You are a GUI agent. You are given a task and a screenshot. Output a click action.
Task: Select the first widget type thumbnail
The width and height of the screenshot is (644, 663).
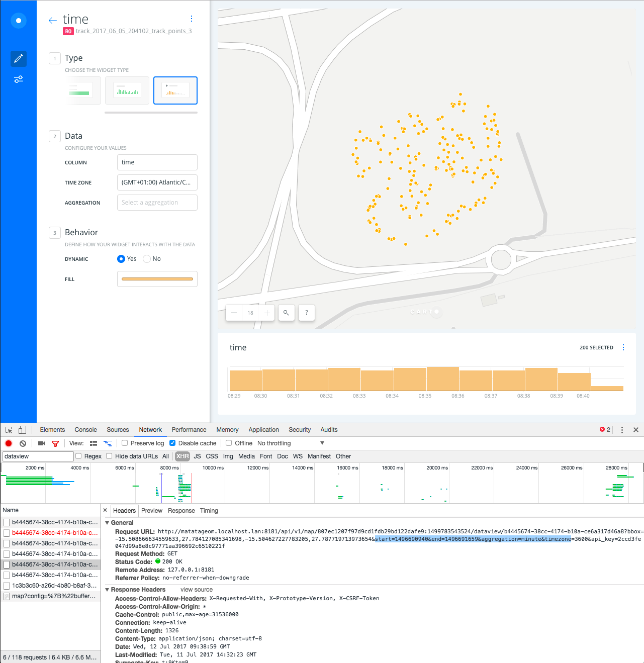[82, 90]
